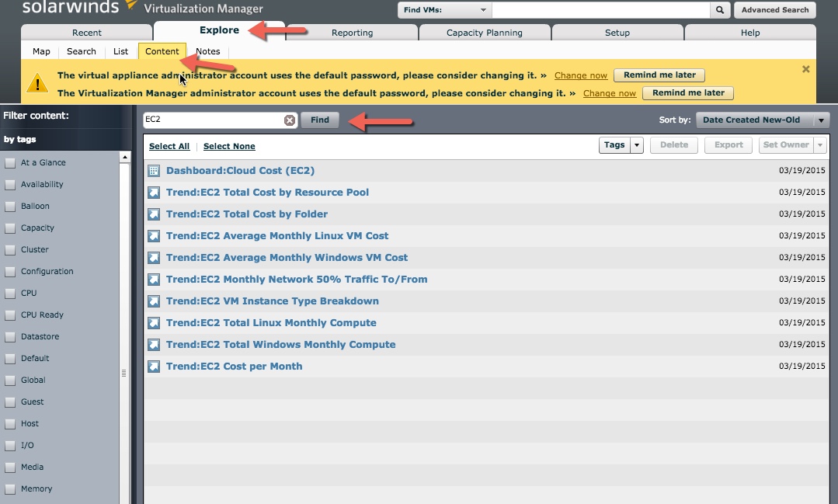The width and height of the screenshot is (838, 504).
Task: Click the Dashboard:Cloud Cost (EC2) grid icon
Action: point(154,171)
